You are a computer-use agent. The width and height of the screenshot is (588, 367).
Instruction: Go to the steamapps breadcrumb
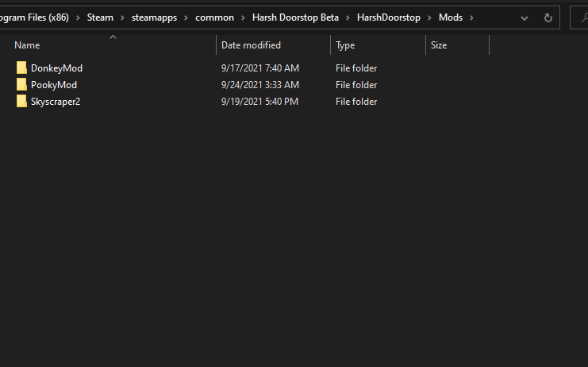[154, 17]
